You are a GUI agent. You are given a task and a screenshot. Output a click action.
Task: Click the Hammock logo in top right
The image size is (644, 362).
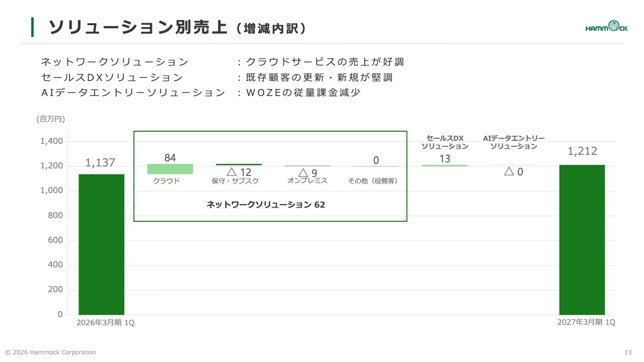pos(606,26)
